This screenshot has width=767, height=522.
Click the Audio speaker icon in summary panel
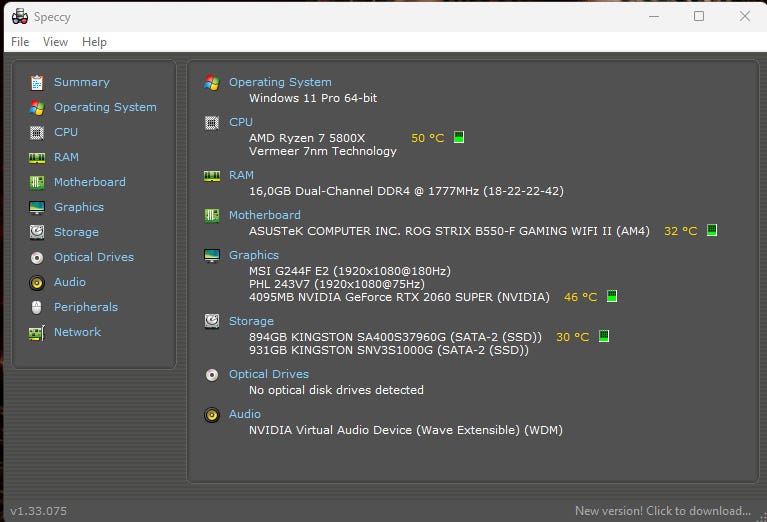pos(212,415)
